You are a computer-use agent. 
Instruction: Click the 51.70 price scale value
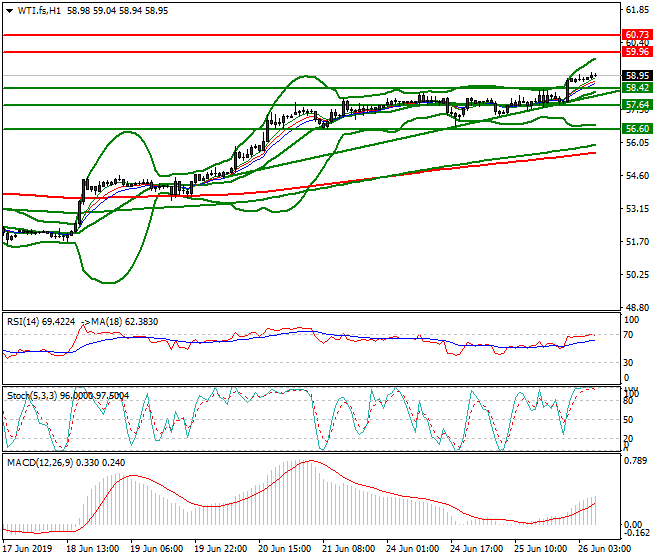tap(637, 242)
